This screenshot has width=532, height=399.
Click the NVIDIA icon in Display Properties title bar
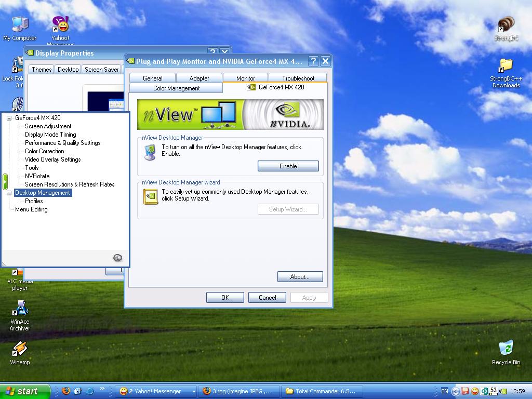[x=30, y=52]
